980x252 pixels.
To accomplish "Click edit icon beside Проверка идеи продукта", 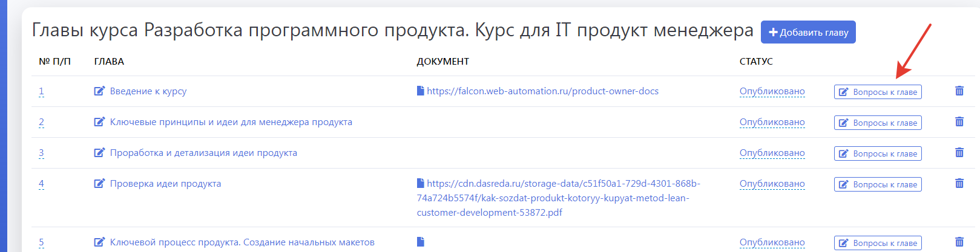I will click(x=99, y=184).
